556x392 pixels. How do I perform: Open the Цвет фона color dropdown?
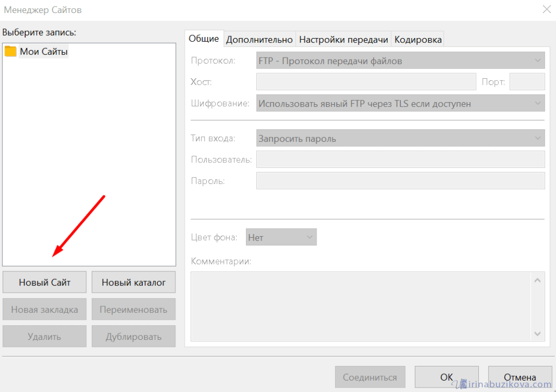coord(281,237)
